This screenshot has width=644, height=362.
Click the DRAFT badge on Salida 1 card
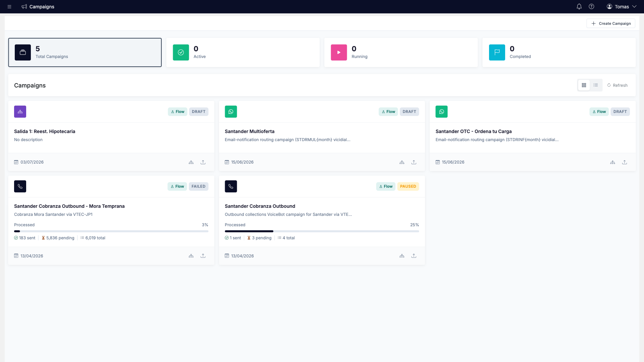(199, 112)
